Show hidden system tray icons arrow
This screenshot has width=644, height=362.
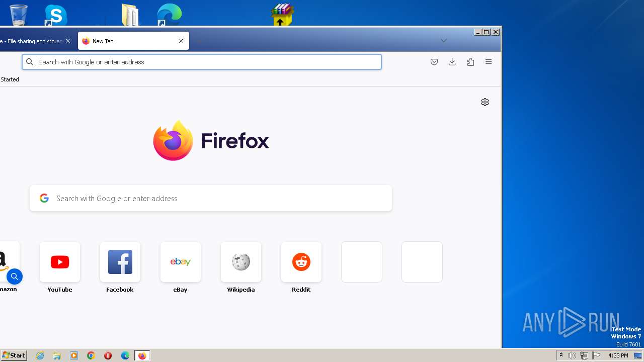[561, 355]
